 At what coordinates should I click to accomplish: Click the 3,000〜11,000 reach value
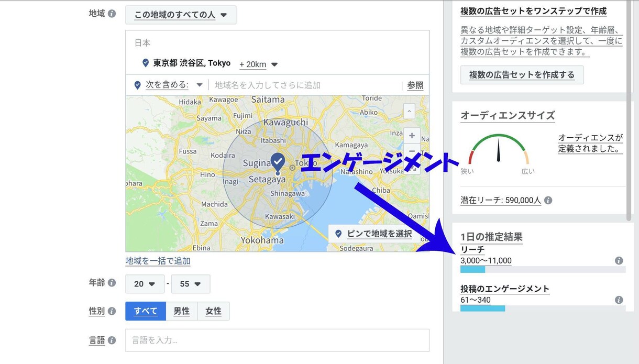486,261
